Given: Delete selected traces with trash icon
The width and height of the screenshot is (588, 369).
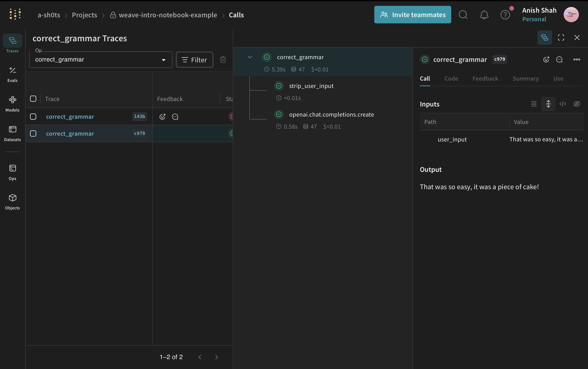Looking at the screenshot, I should click(223, 60).
